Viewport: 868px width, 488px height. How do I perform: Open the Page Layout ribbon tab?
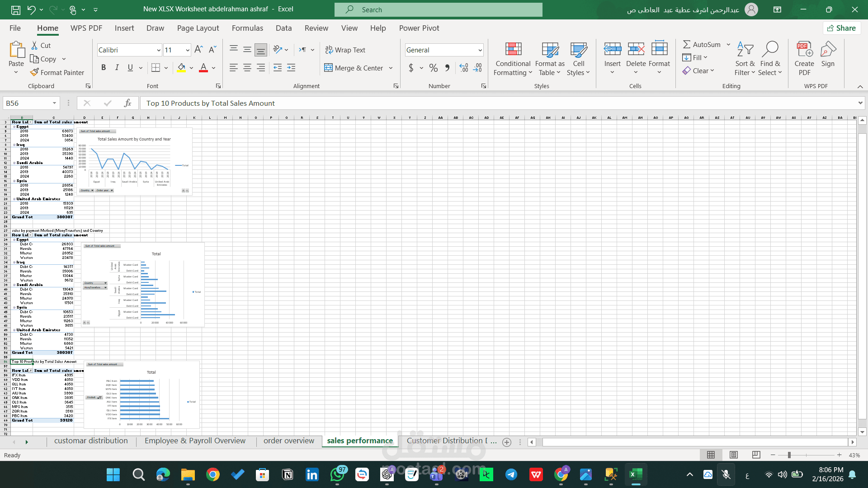(198, 28)
